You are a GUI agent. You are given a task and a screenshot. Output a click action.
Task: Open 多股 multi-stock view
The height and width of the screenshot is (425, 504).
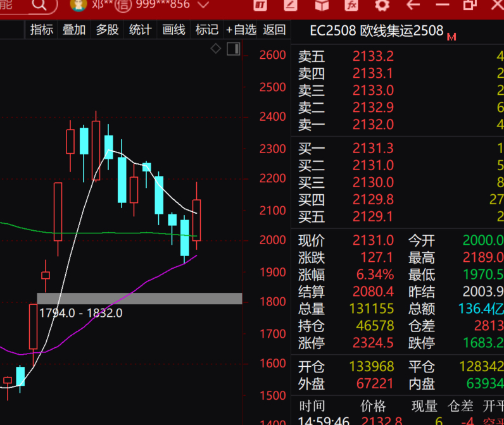point(108,30)
